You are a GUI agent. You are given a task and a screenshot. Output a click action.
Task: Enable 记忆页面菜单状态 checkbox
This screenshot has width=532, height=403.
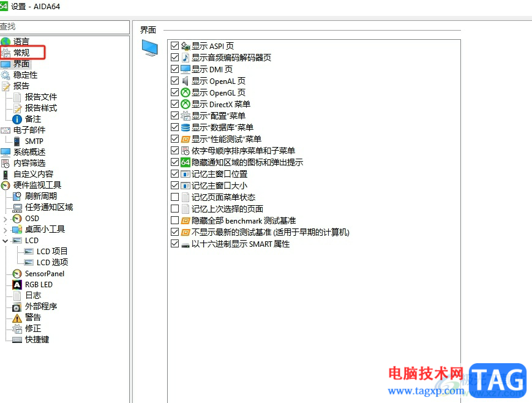(x=174, y=197)
